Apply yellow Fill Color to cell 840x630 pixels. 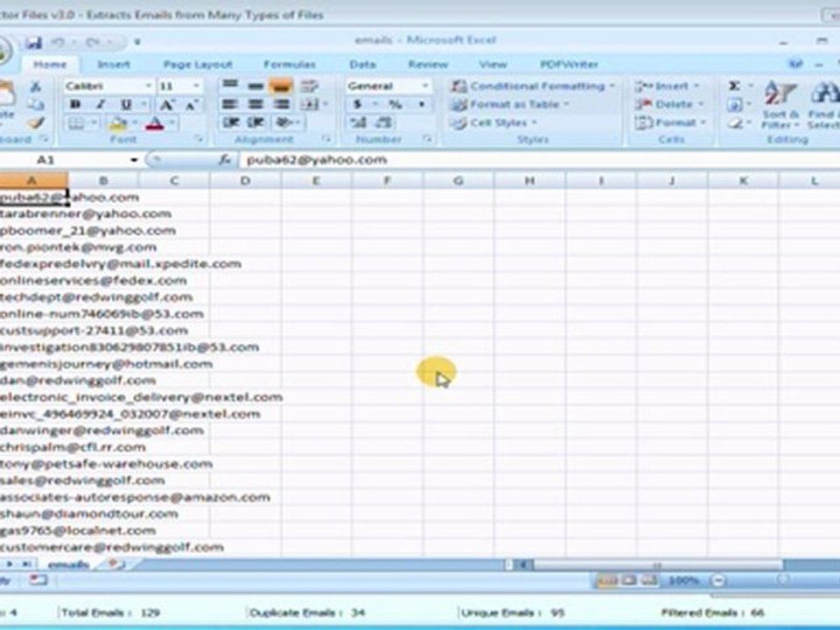[117, 123]
